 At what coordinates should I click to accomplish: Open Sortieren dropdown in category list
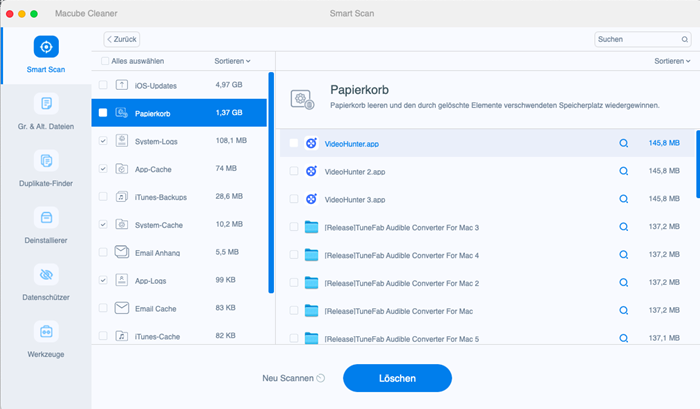[x=232, y=61]
